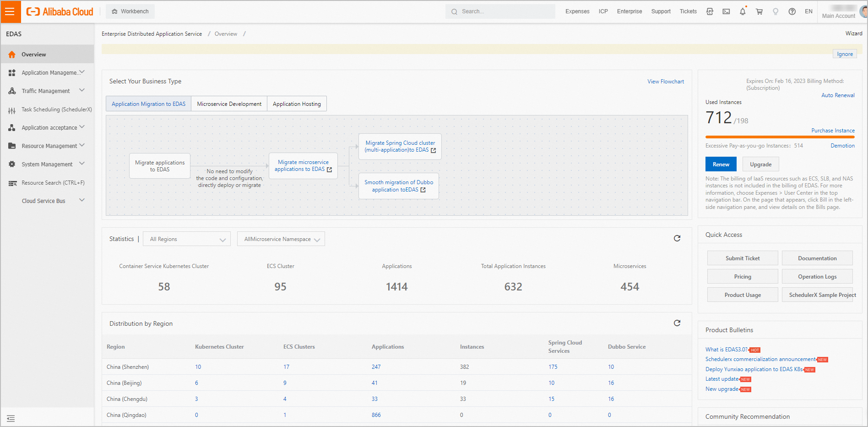Open the hamburger navigation menu
This screenshot has height=427, width=868.
(10, 12)
